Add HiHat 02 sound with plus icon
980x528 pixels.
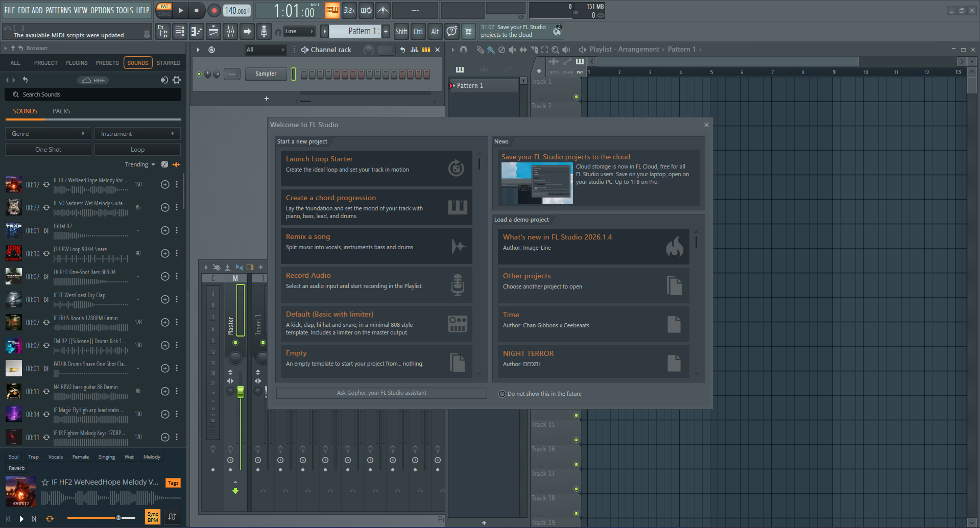coord(165,230)
